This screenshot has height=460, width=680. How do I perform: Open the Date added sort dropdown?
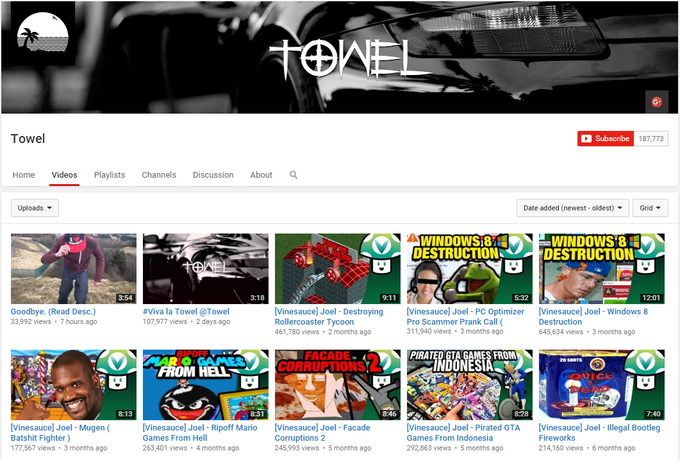(572, 208)
